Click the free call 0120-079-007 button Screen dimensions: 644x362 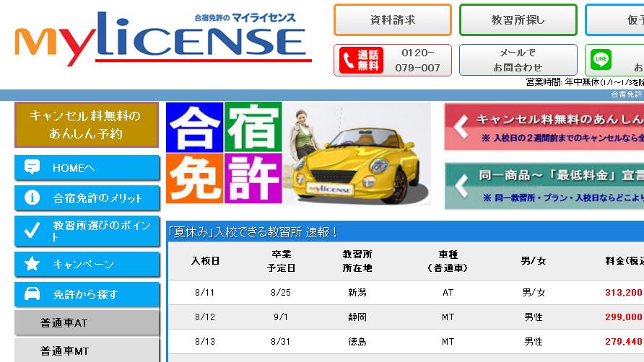393,61
